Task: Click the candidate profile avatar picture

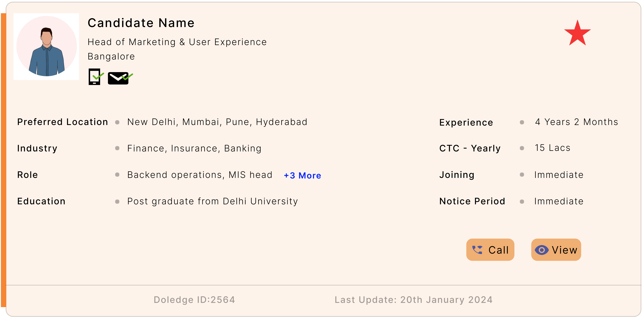Action: pyautogui.click(x=46, y=46)
